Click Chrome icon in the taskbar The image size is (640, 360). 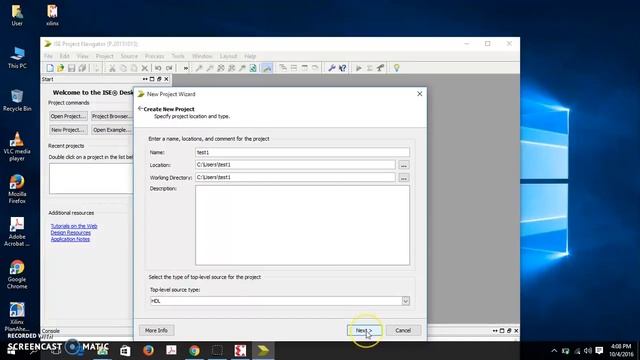pos(194,350)
